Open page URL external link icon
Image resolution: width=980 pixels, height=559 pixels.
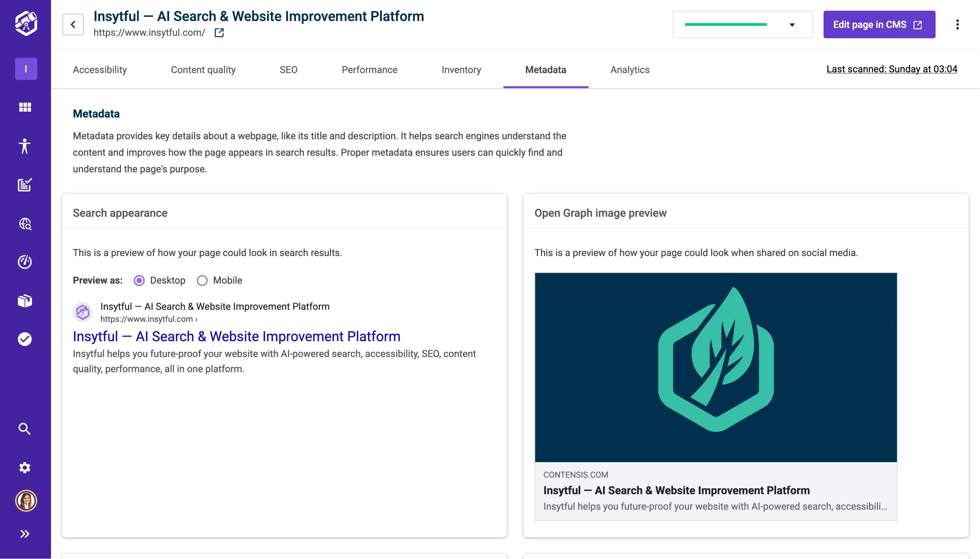219,33
